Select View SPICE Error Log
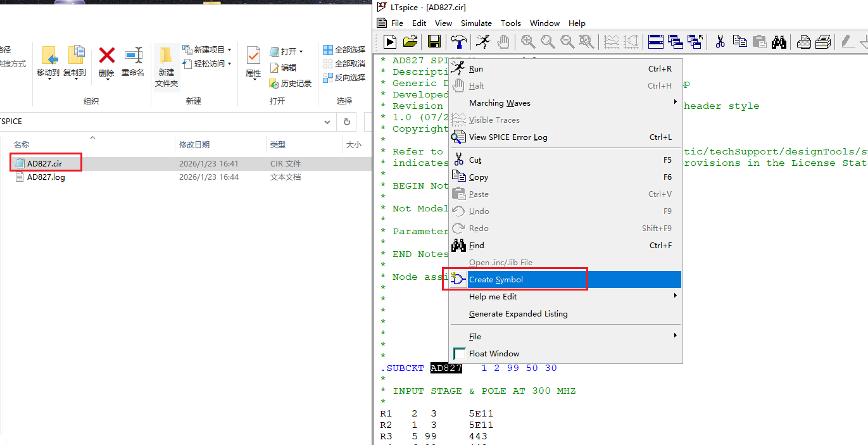Viewport: 868px width, 445px height. (x=565, y=137)
